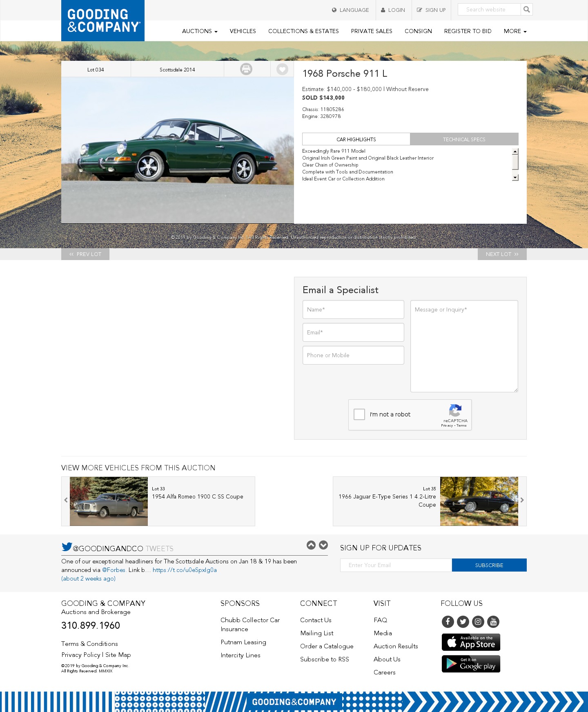Open the @Forbes tweet mention
This screenshot has height=712, width=588.
tap(114, 570)
